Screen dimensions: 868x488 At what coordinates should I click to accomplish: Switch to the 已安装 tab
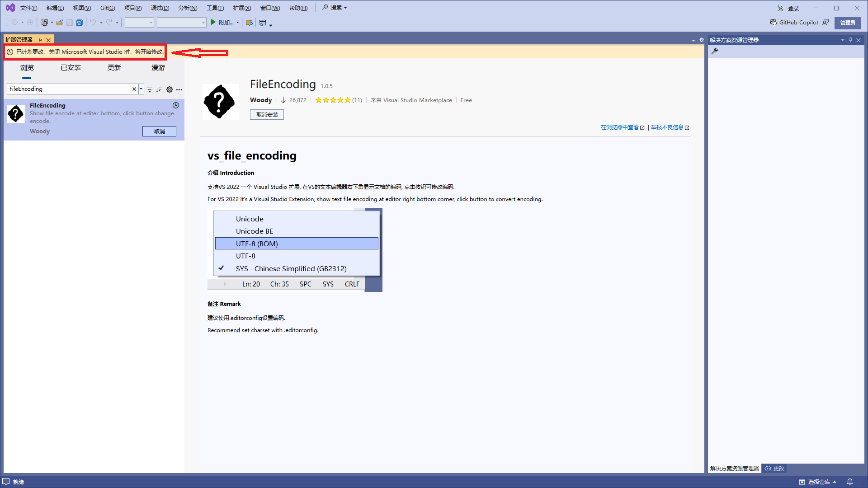[x=71, y=68]
